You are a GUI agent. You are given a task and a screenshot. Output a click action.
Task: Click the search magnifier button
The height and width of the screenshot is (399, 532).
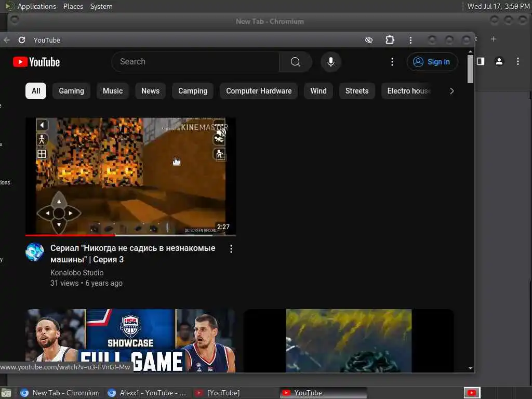(295, 62)
